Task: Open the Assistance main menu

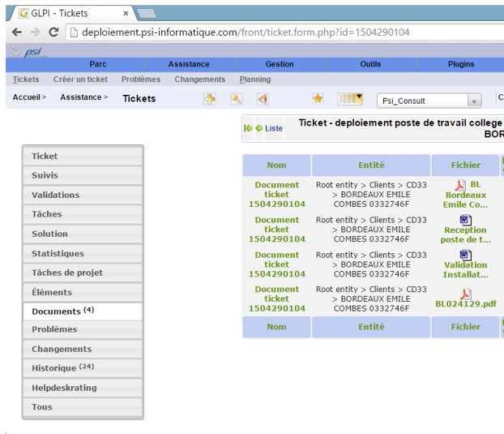Action: pyautogui.click(x=188, y=64)
